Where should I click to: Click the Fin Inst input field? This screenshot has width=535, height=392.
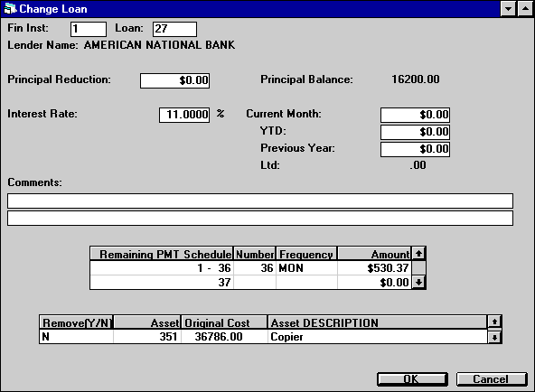coord(89,29)
